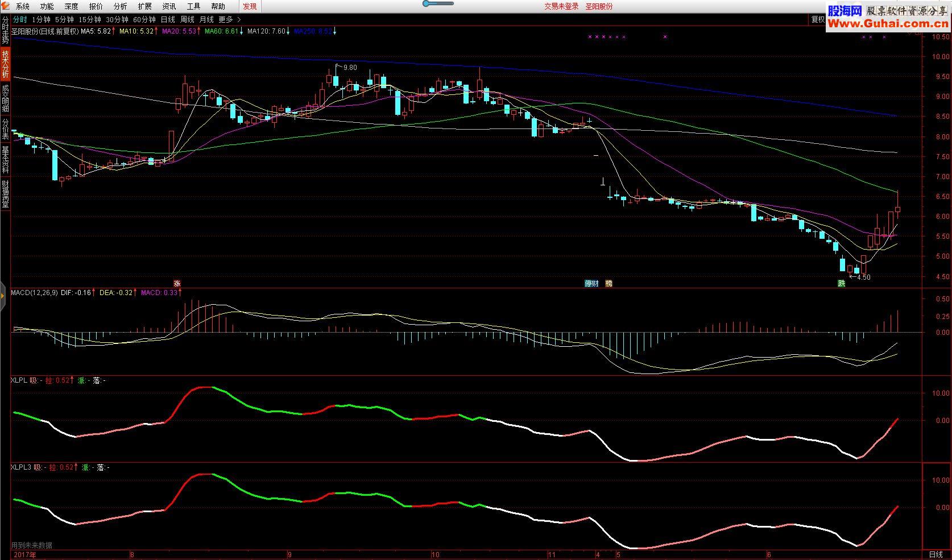Image resolution: width=952 pixels, height=560 pixels.
Task: Open the 功能 menu
Action: (47, 6)
